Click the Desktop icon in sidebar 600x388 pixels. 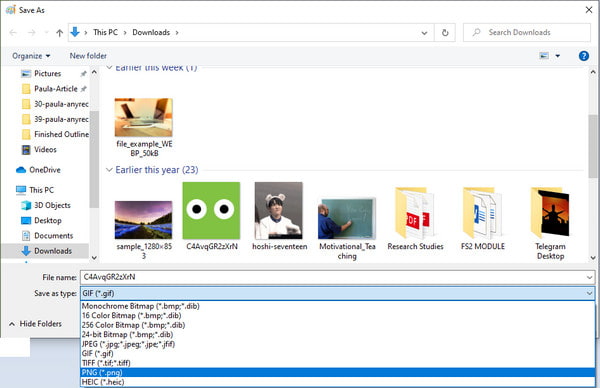(26, 221)
